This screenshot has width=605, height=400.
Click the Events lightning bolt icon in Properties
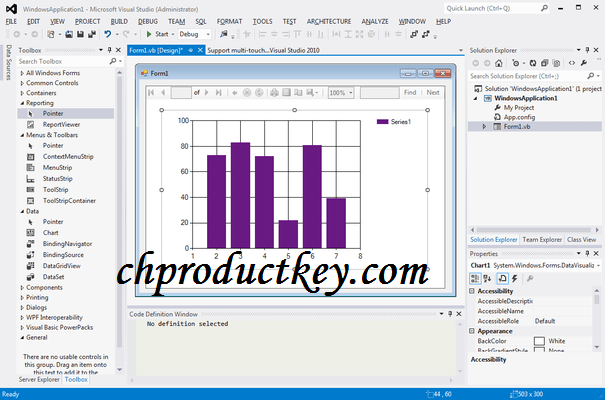(515, 278)
